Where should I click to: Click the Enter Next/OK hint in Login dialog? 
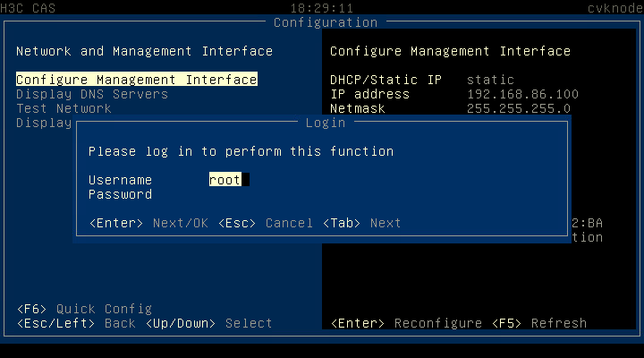point(148,223)
